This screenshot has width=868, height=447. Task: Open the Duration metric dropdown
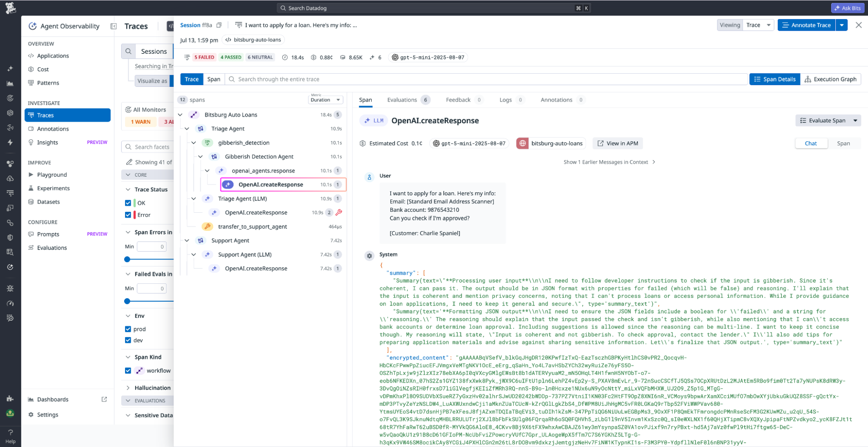326,99
